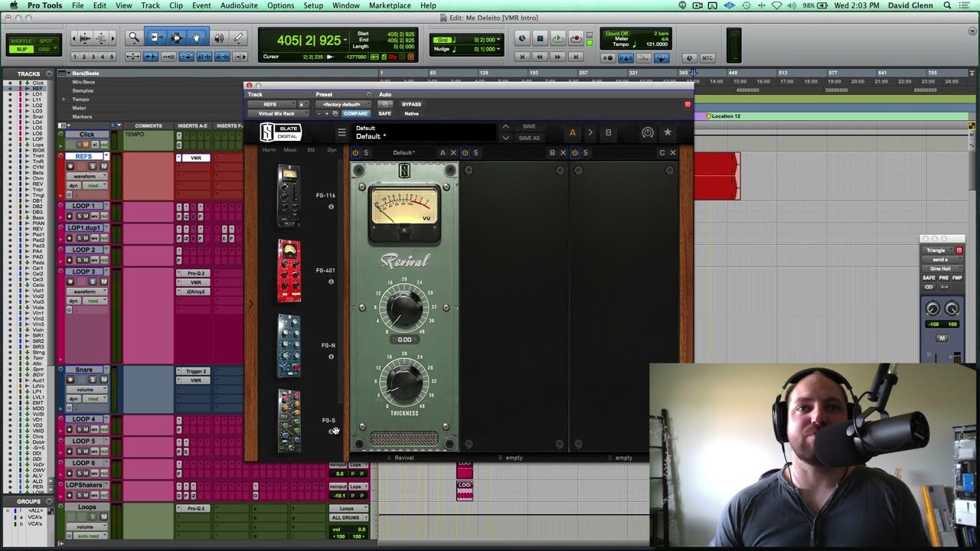Show the Dyn module category tab
The image size is (980, 551).
pyautogui.click(x=332, y=150)
